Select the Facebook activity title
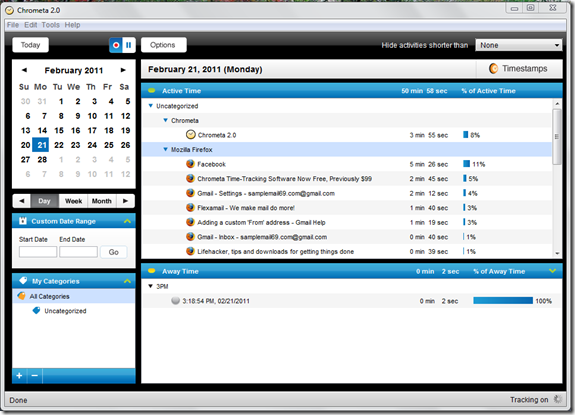575x415 pixels. click(212, 164)
